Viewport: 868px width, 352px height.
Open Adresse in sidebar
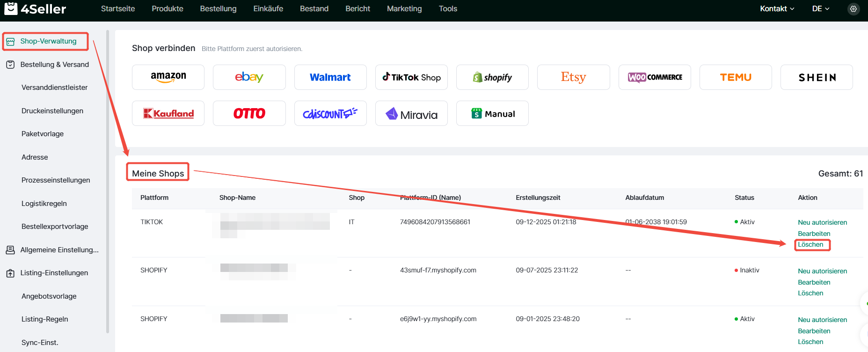pos(35,157)
